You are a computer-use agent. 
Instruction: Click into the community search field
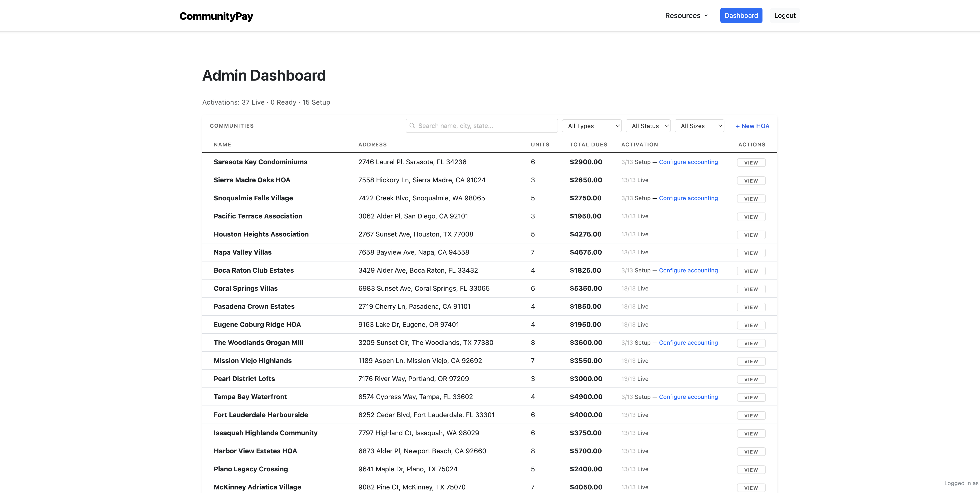(x=482, y=126)
